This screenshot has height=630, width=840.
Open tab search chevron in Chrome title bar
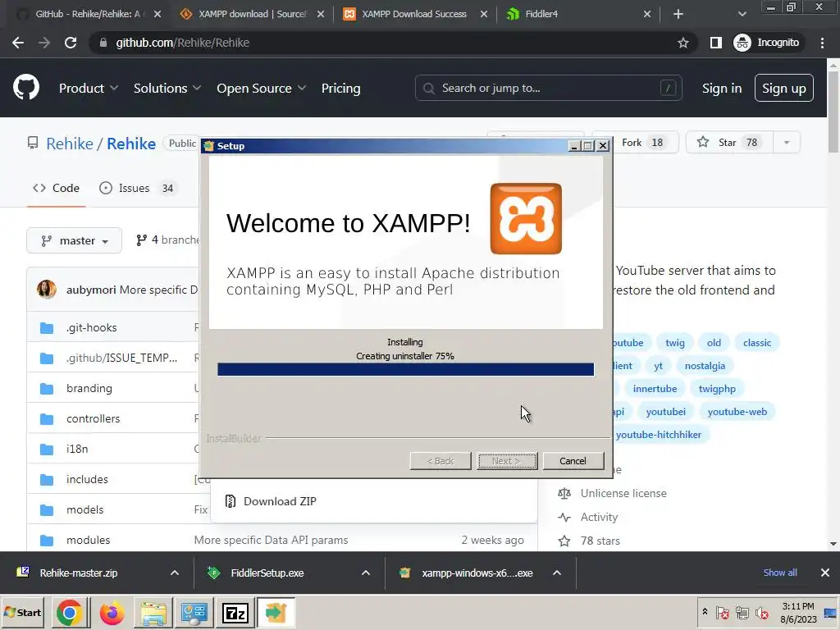tap(742, 14)
